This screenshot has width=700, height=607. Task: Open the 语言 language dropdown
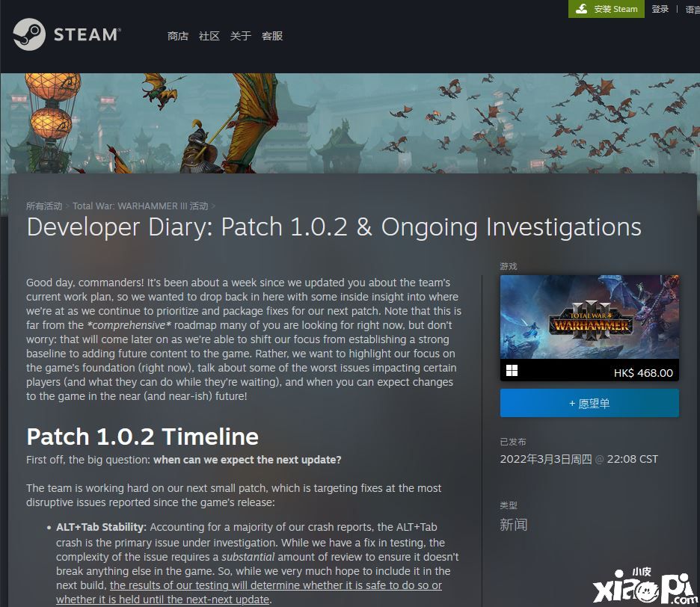pyautogui.click(x=693, y=10)
